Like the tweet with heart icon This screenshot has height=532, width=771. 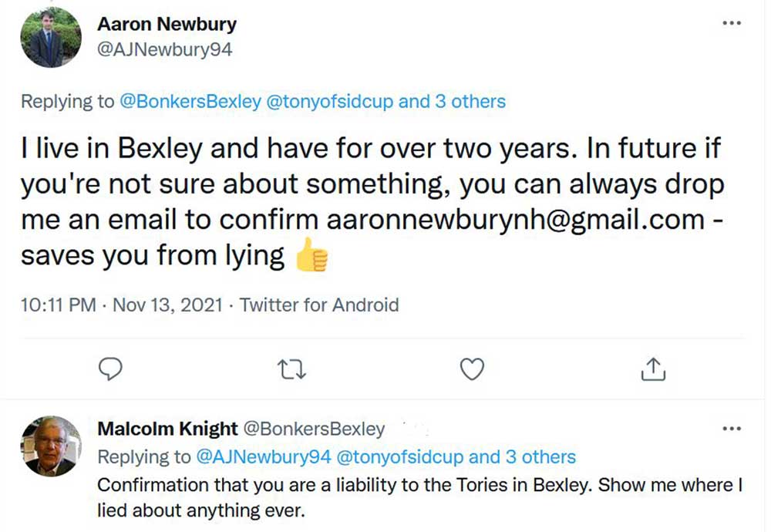[x=472, y=370]
